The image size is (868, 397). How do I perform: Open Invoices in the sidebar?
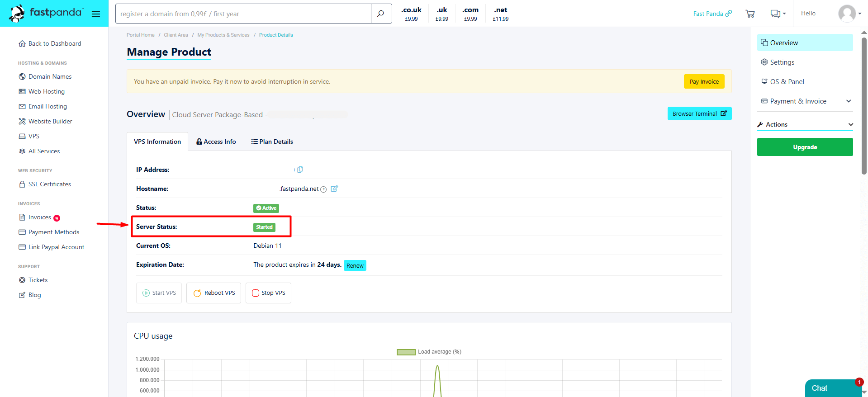pyautogui.click(x=40, y=217)
